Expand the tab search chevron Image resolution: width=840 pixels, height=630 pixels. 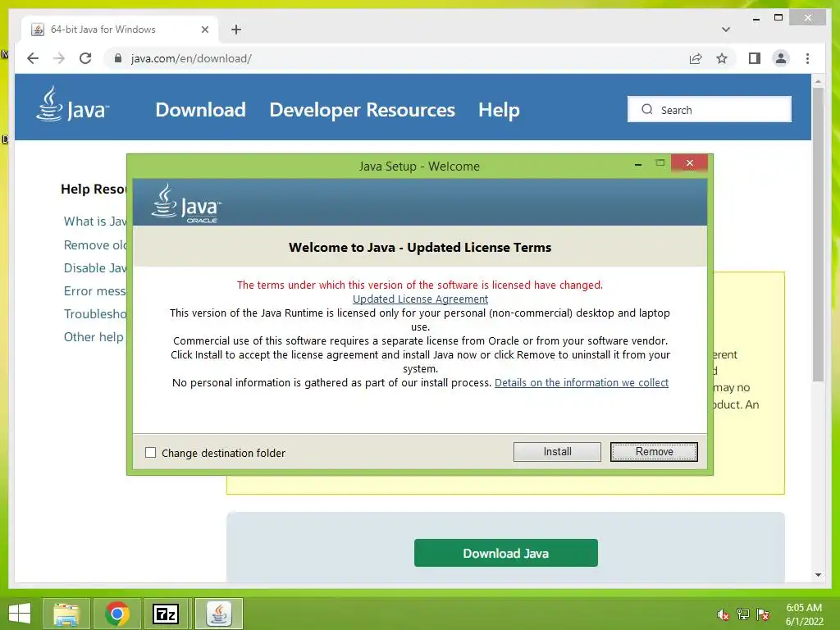pyautogui.click(x=725, y=30)
